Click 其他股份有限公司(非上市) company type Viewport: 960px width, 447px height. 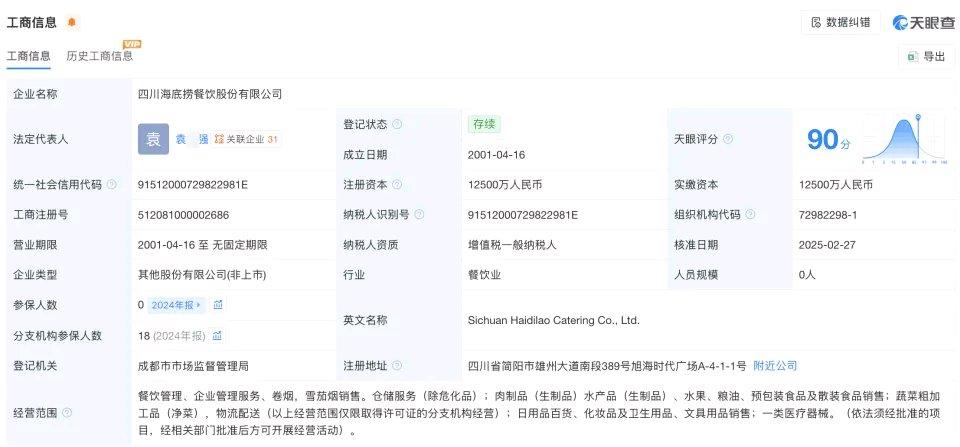(201, 275)
